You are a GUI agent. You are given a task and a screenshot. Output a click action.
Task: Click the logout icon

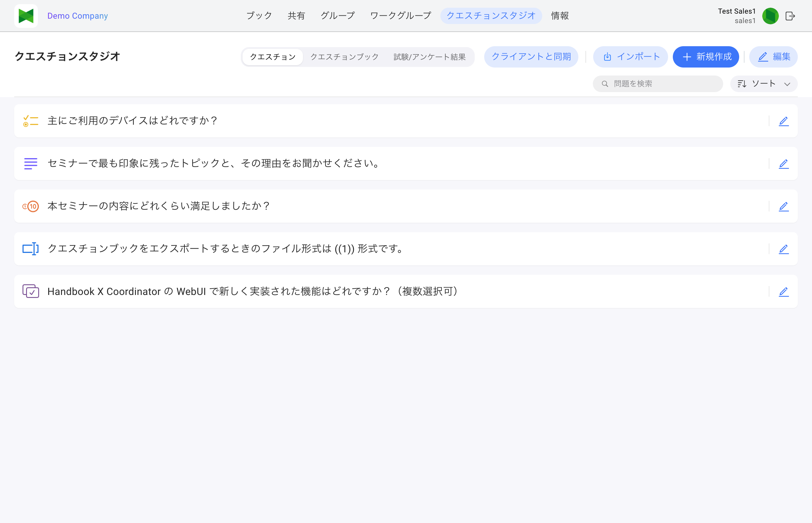[x=790, y=16]
